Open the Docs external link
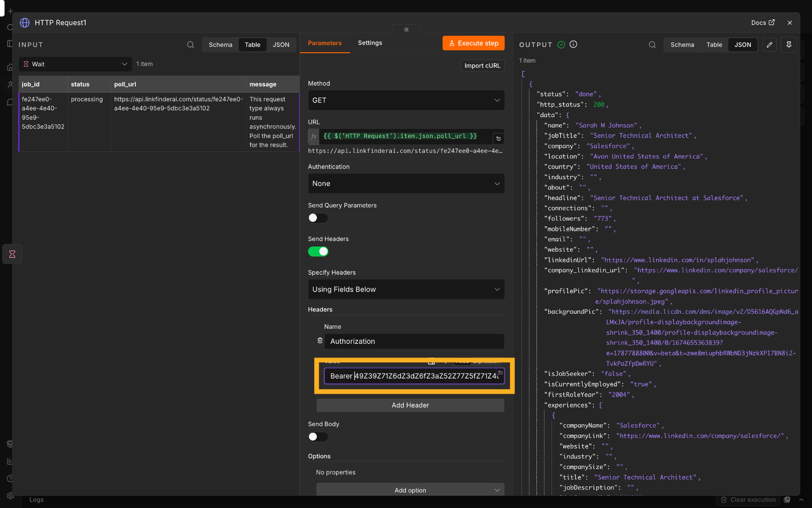 click(763, 23)
